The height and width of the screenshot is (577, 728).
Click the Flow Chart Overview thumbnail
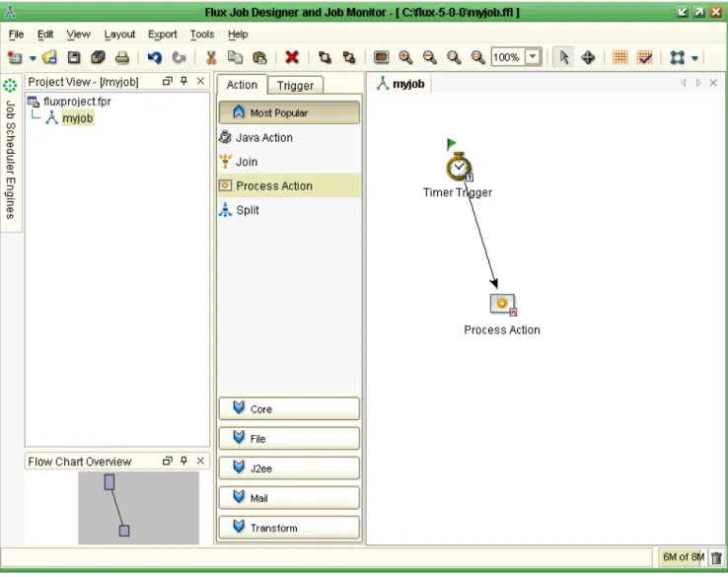138,508
